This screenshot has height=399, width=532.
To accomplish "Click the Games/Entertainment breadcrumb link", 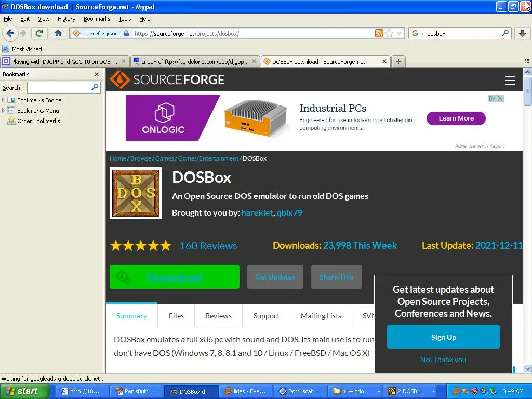I will [208, 158].
